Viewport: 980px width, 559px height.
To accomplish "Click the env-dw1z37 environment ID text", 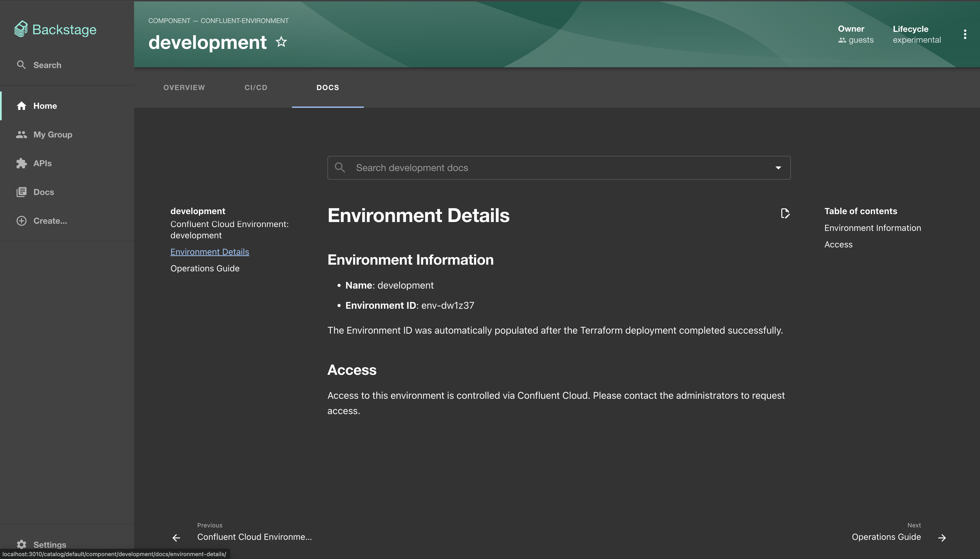I will point(448,305).
